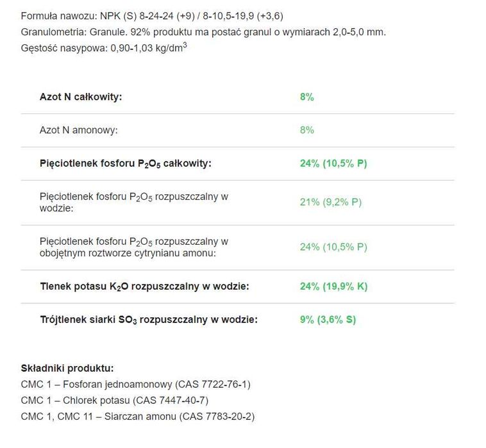The height and width of the screenshot is (448, 486).
Task: Click the 24% value in cytrynianu amonu row
Action: point(333,247)
